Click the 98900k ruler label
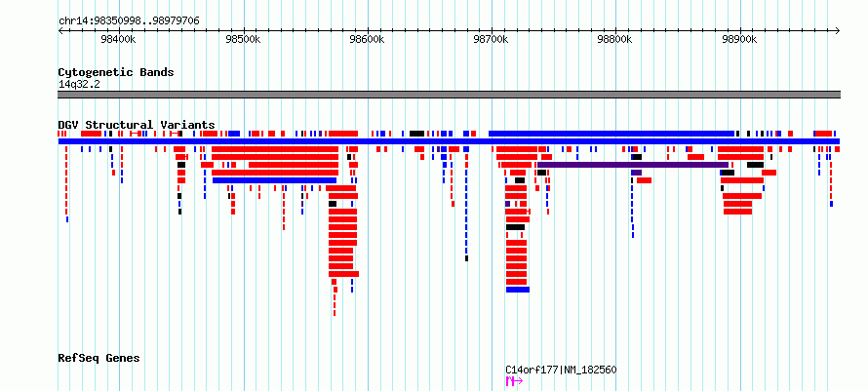The height and width of the screenshot is (391, 868). click(740, 40)
